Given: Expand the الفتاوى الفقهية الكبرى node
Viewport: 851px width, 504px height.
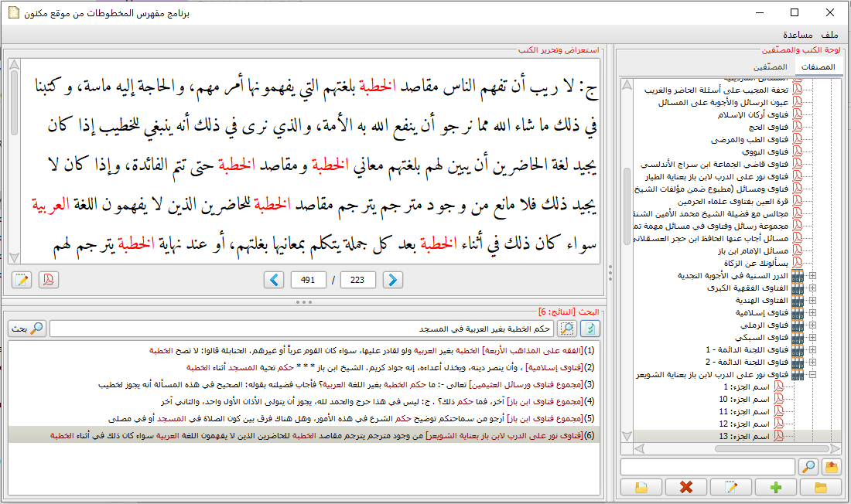Looking at the screenshot, I should pyautogui.click(x=812, y=288).
